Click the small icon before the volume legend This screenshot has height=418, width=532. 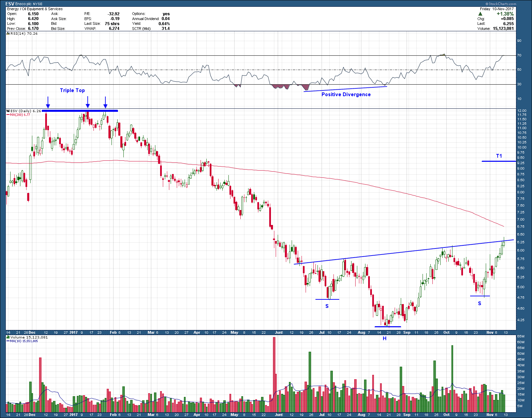click(x=8, y=337)
